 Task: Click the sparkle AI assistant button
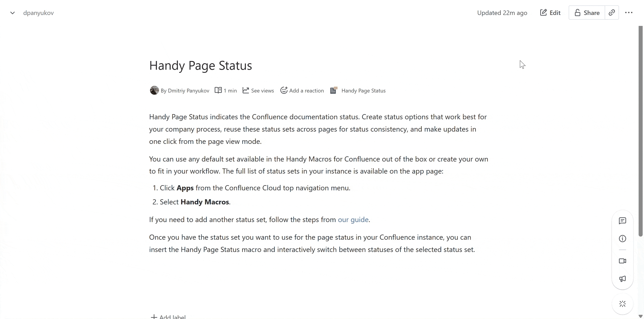tap(622, 304)
